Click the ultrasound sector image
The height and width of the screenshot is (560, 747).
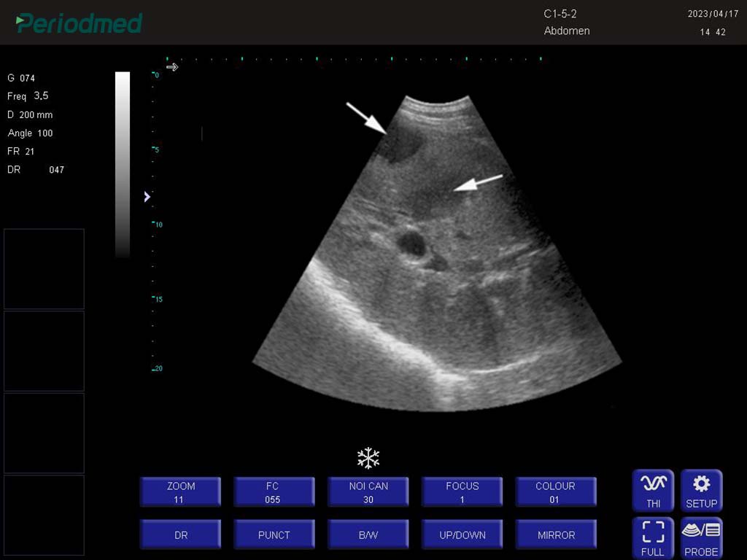coord(437,252)
